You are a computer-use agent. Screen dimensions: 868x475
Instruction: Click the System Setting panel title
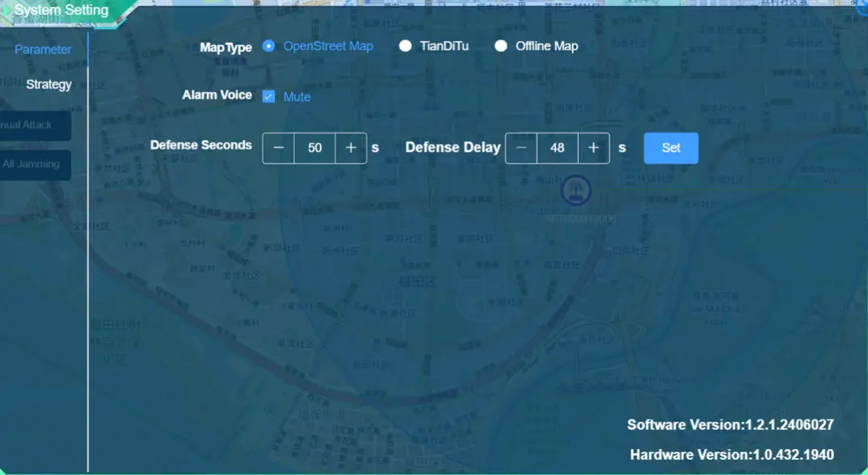click(x=61, y=11)
